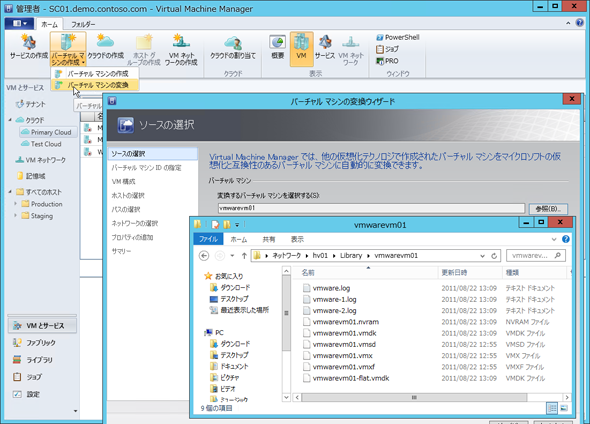Screen dimensions: 590x424
Task: Select テナント in the navigation tree
Action: tap(31, 104)
